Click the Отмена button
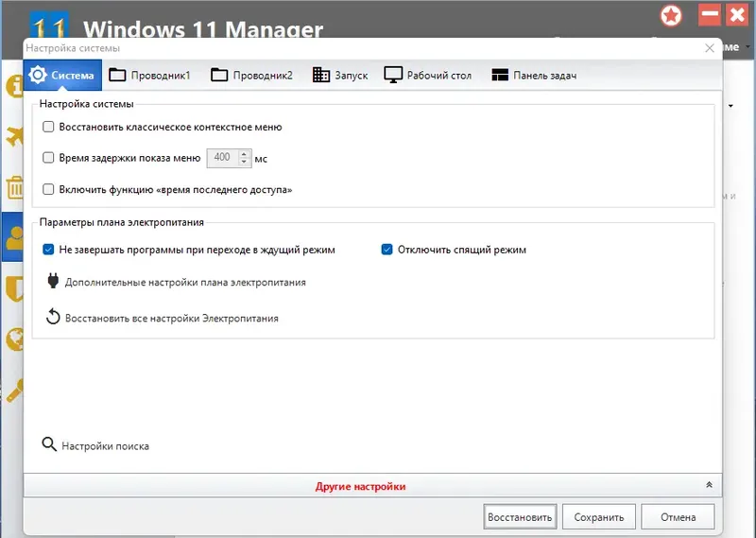Image resolution: width=756 pixels, height=538 pixels. pos(678,517)
